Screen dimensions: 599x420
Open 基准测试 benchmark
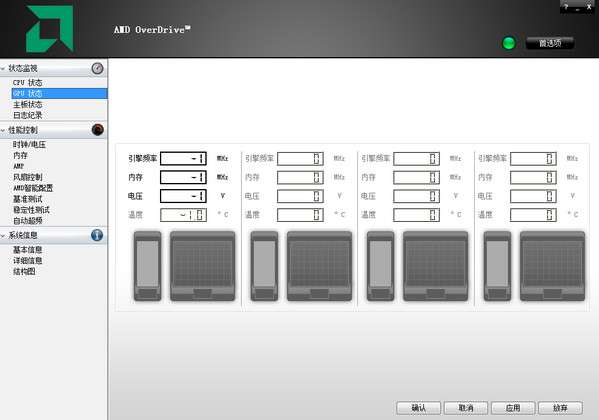pos(28,199)
